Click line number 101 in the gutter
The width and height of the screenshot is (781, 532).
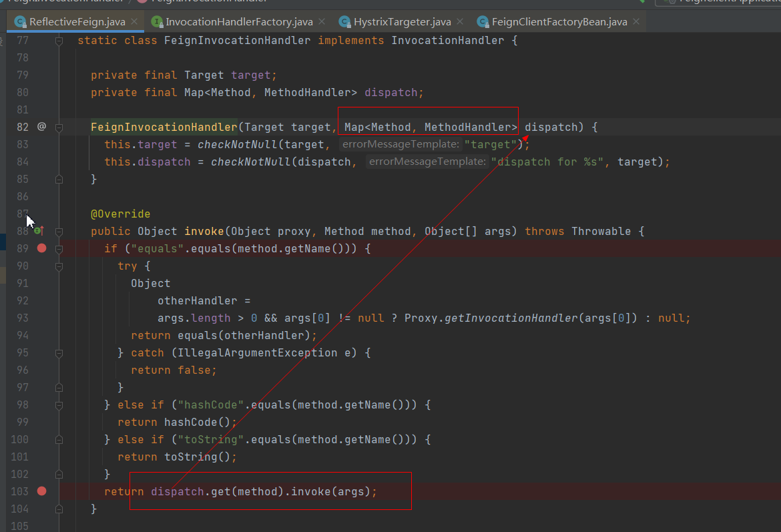point(19,457)
